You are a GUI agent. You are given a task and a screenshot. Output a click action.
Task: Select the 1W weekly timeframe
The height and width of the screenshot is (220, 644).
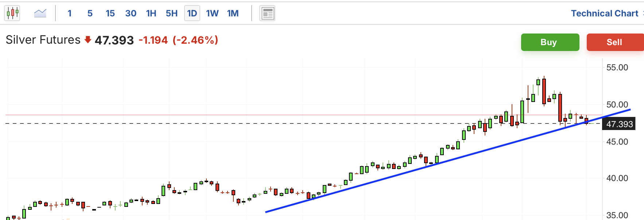coord(212,13)
